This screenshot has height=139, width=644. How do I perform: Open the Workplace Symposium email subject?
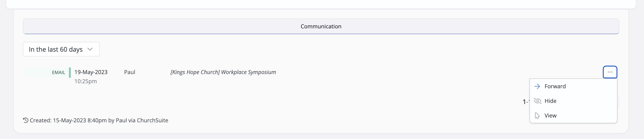click(x=223, y=72)
